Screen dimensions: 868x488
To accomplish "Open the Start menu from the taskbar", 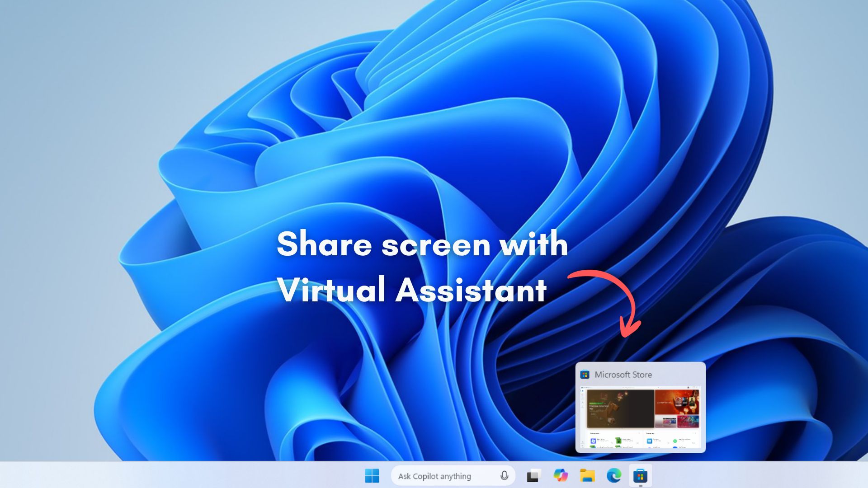I will point(372,476).
